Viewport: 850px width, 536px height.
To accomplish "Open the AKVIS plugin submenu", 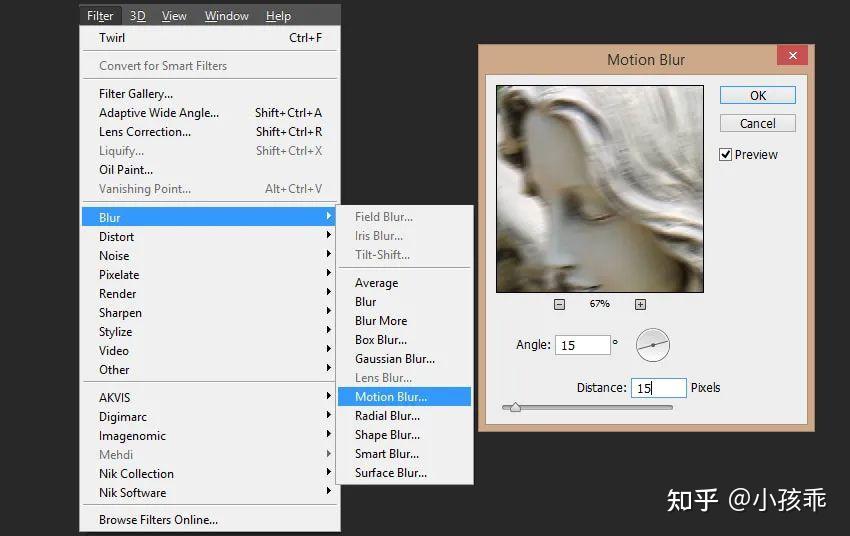I will pyautogui.click(x=208, y=397).
